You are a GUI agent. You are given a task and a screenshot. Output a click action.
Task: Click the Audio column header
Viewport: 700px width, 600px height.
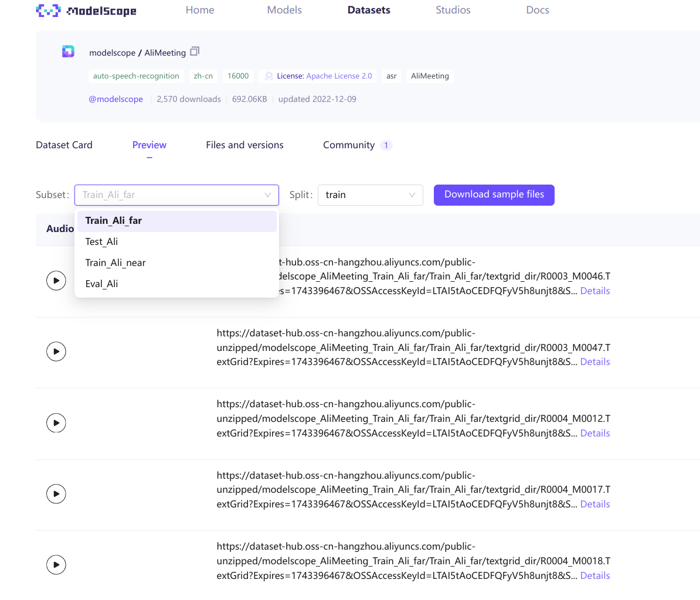click(60, 229)
